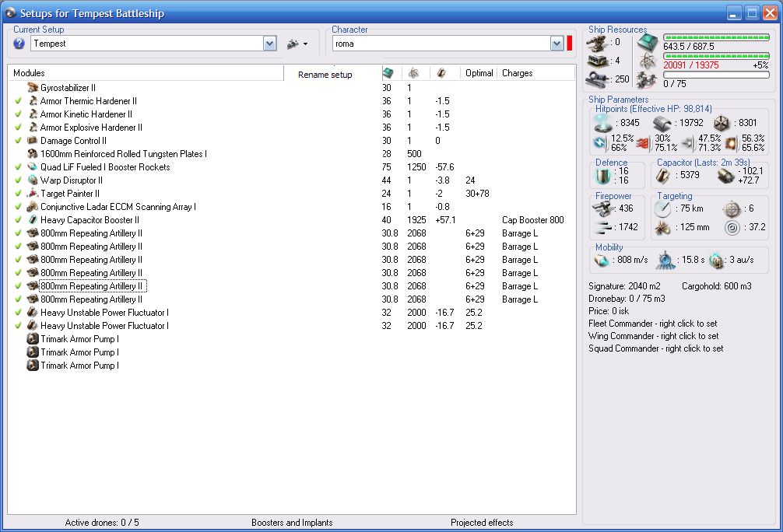Image resolution: width=783 pixels, height=532 pixels.
Task: Click the Cap Booster 800 charge cell
Action: click(533, 220)
